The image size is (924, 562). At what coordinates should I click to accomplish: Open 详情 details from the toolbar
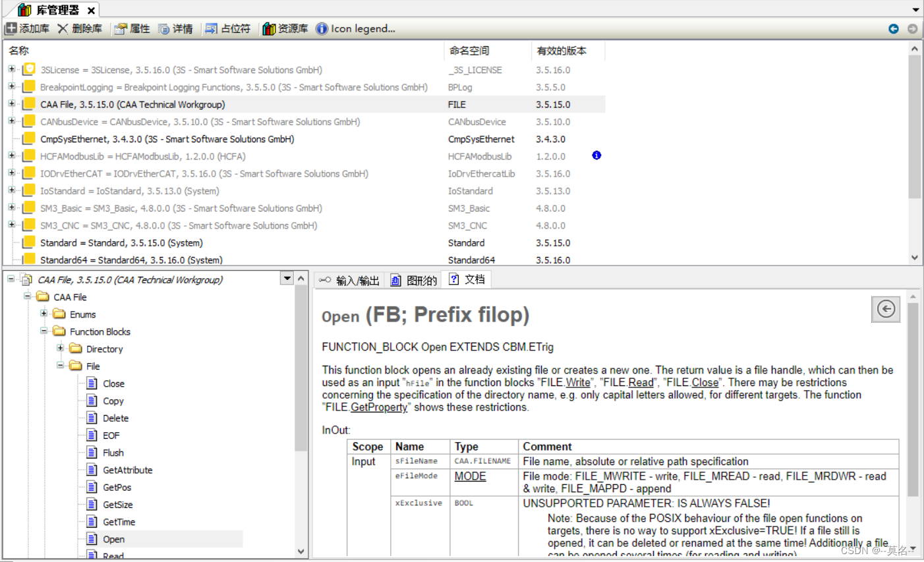(175, 28)
